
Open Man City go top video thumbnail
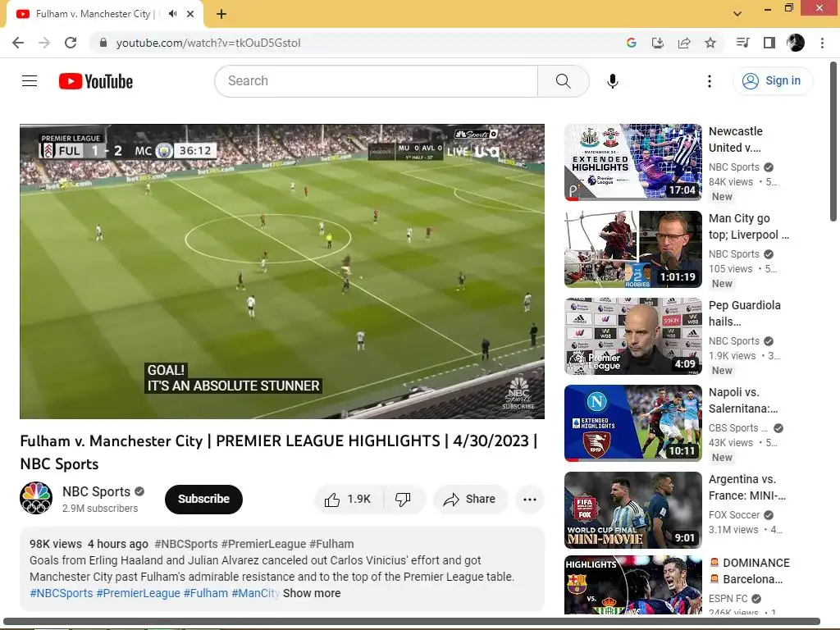(632, 249)
